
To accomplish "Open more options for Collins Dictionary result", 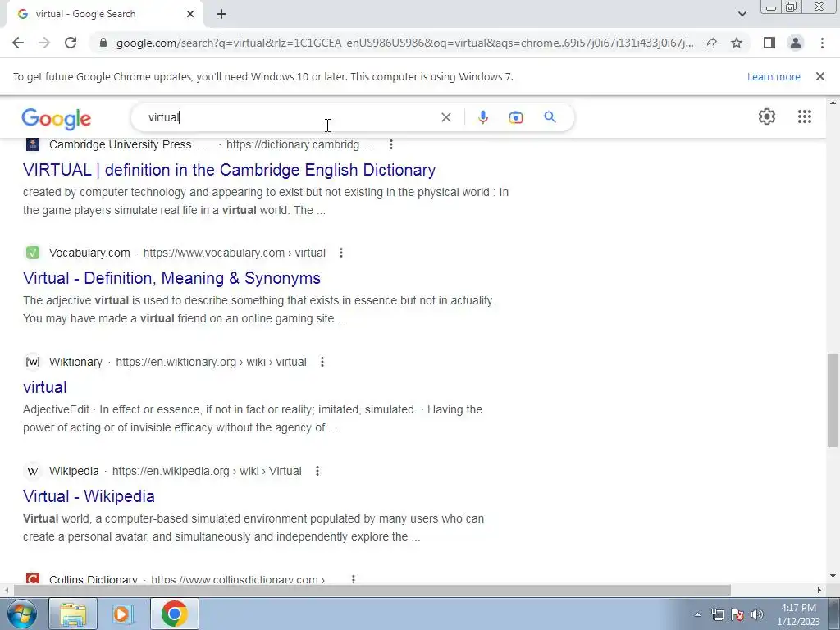I will [x=353, y=579].
